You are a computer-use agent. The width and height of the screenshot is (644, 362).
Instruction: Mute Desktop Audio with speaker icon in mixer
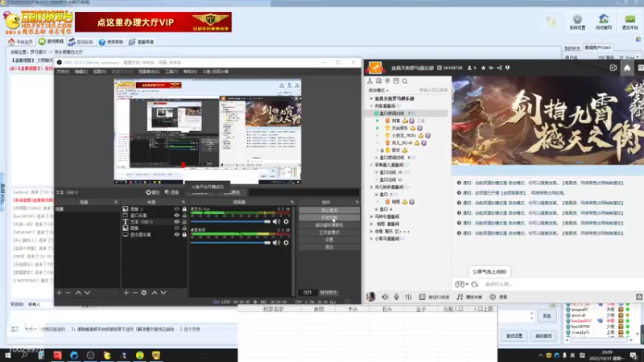click(x=276, y=243)
